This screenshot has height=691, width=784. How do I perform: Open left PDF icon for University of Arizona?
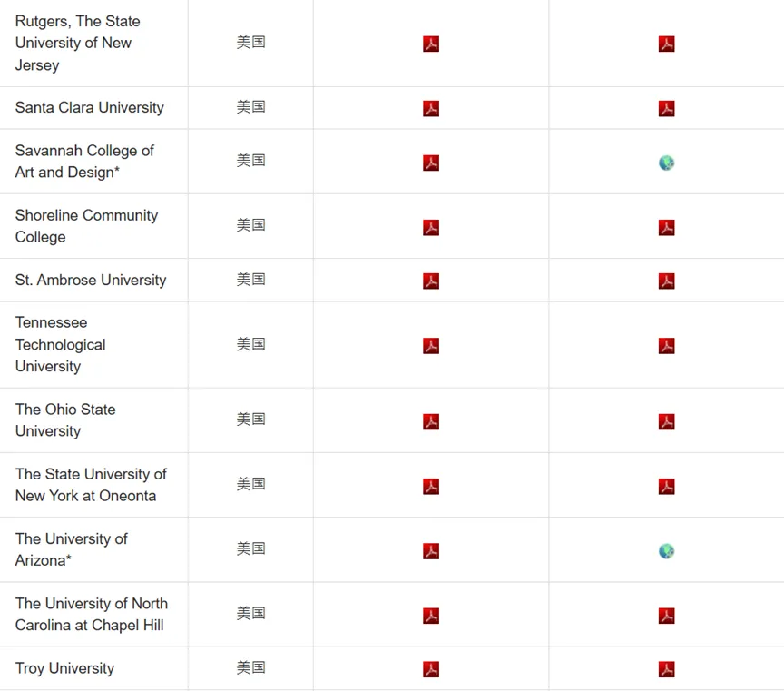point(431,551)
